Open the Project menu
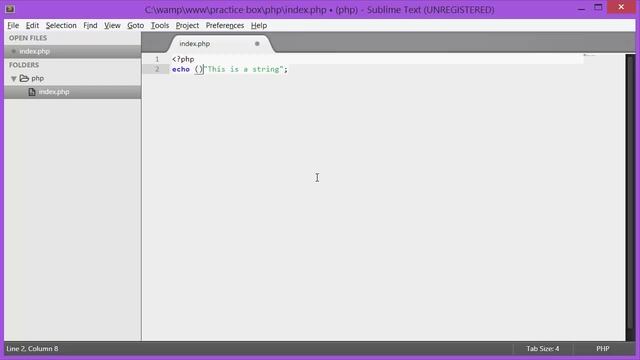The height and width of the screenshot is (360, 640). 187,25
